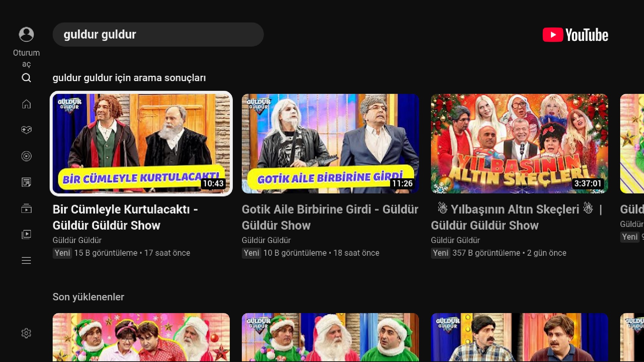Open title "Bir Cümleyle Kurtulacaktı - Güldür Güldür Show"
This screenshot has height=362, width=644.
(125, 217)
